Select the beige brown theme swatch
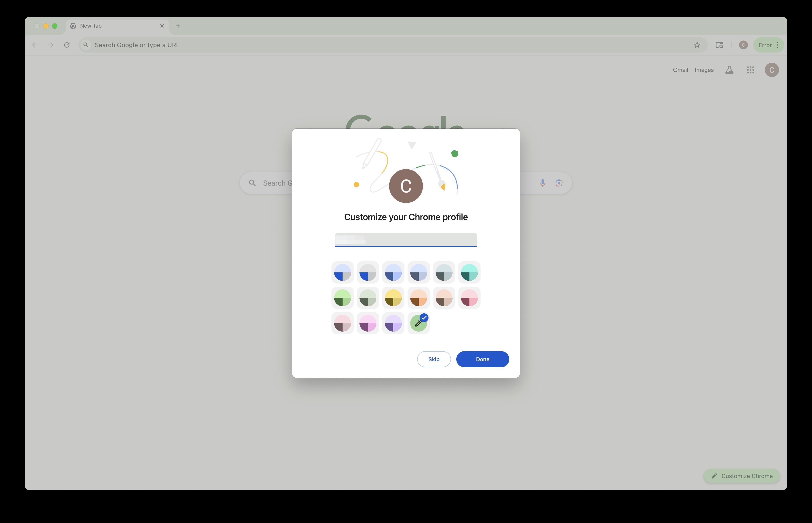The image size is (812, 523). [x=444, y=298]
